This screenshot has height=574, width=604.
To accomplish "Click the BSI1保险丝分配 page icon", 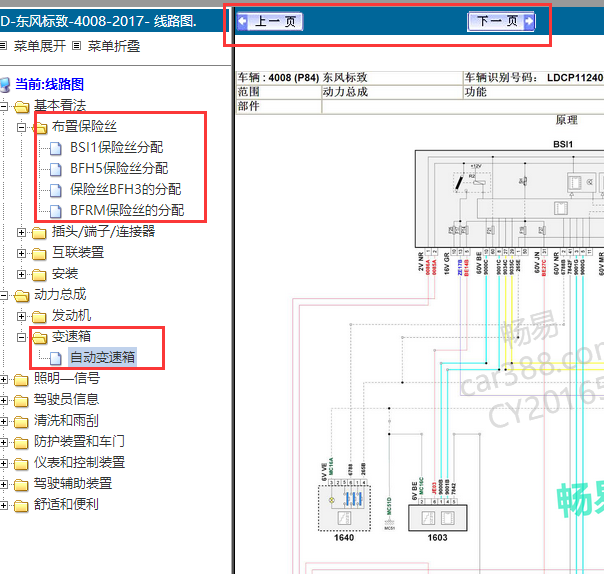I will click(x=56, y=148).
